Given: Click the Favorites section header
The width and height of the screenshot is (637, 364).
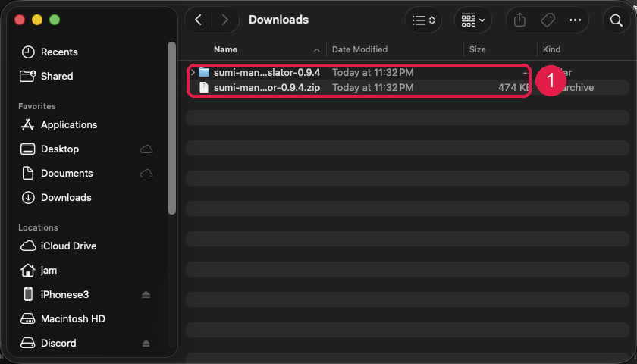Looking at the screenshot, I should (x=37, y=106).
